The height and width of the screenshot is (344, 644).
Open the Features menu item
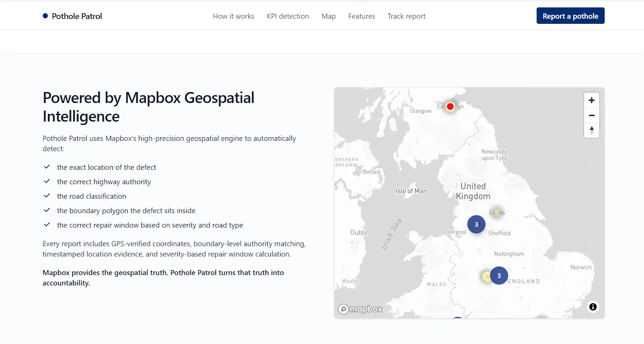[361, 16]
